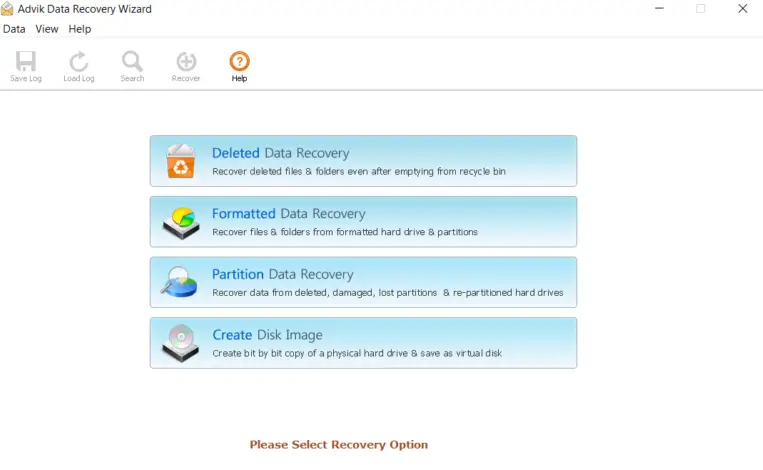The height and width of the screenshot is (470, 763).
Task: Click the Load Log circular arrow icon
Action: click(79, 61)
